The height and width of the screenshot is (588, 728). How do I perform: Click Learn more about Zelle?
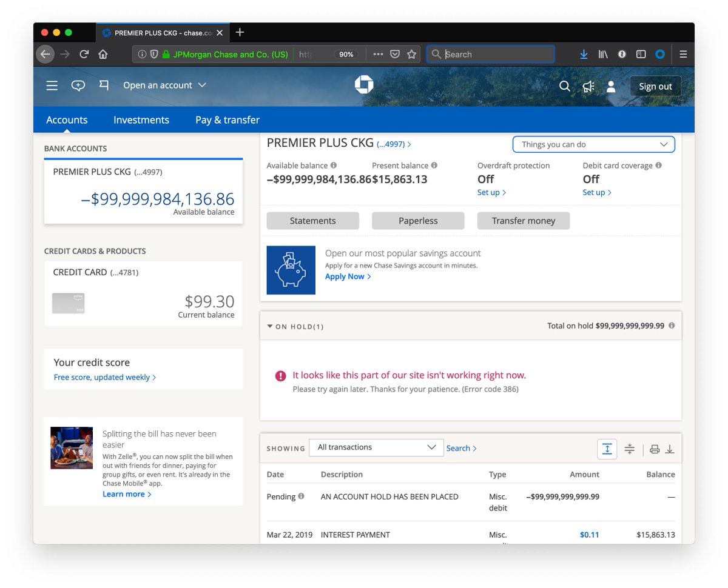click(x=127, y=494)
